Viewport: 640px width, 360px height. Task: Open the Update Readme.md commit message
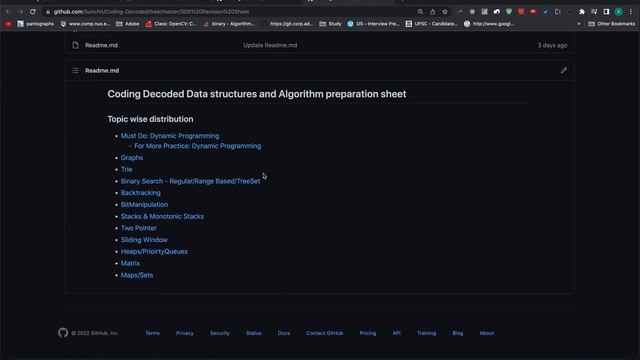[270, 45]
